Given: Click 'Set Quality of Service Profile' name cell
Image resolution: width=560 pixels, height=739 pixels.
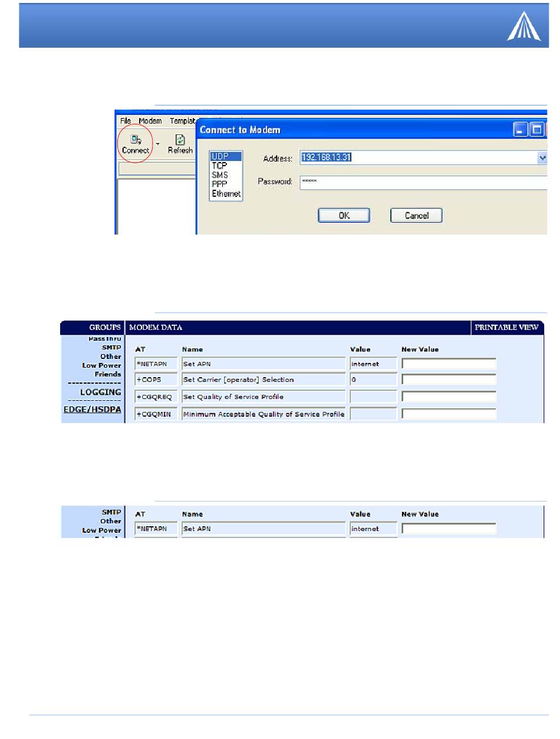Looking at the screenshot, I should (x=263, y=397).
